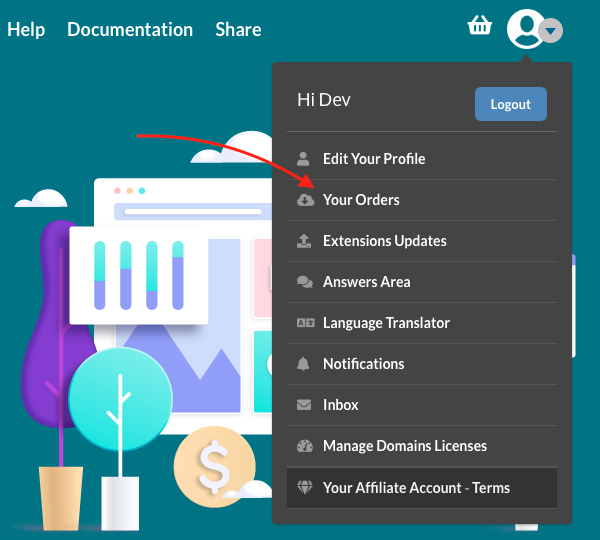The height and width of the screenshot is (540, 600).
Task: Open the Answers Area
Action: (x=366, y=282)
